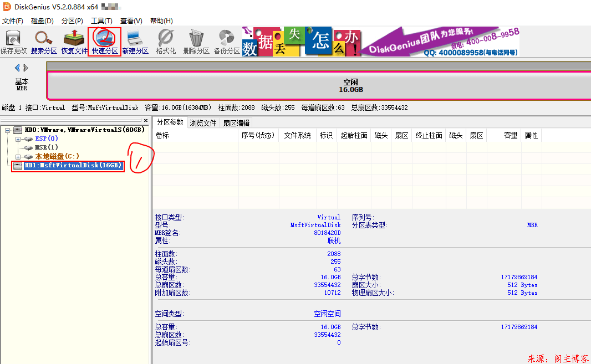The height and width of the screenshot is (364, 591).
Task: Select the MSR(1) partition in tree
Action: coord(47,147)
